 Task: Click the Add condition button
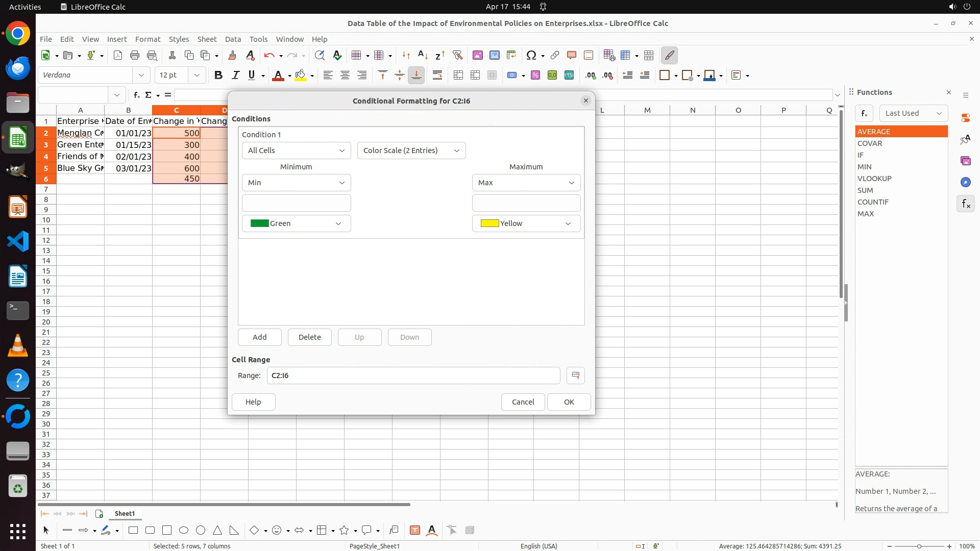pos(259,337)
